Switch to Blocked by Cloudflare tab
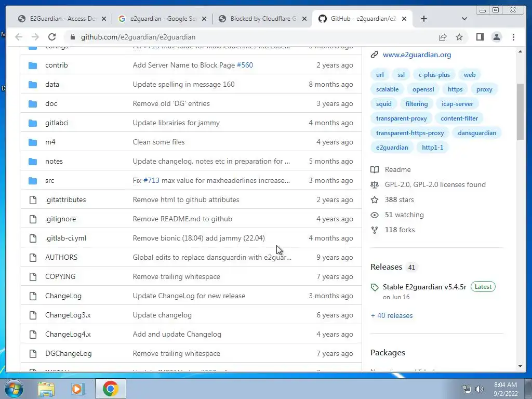532x399 pixels. (x=262, y=19)
